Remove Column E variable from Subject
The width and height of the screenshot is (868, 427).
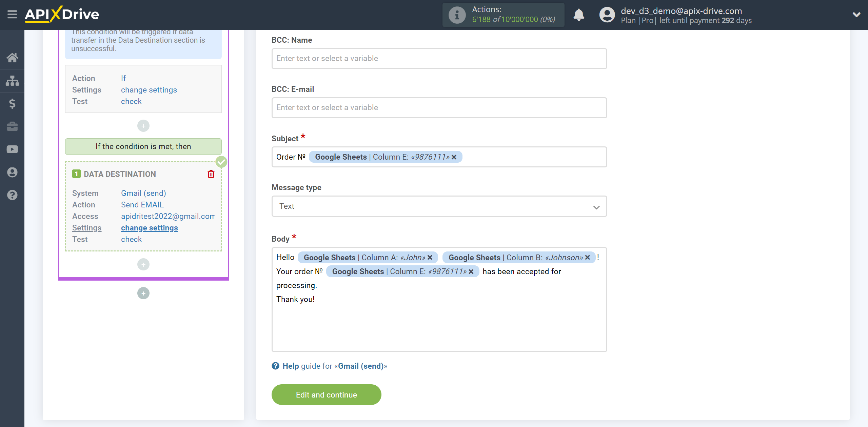pyautogui.click(x=454, y=157)
